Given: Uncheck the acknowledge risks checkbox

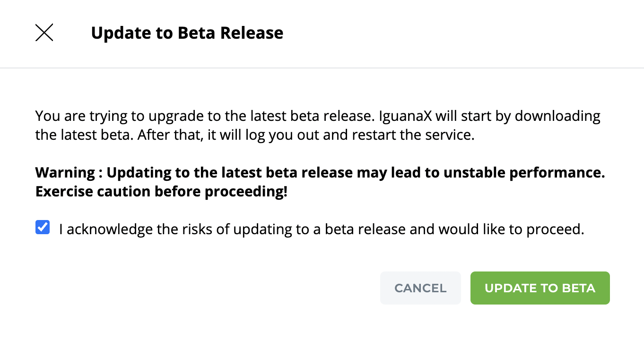Looking at the screenshot, I should (43, 228).
